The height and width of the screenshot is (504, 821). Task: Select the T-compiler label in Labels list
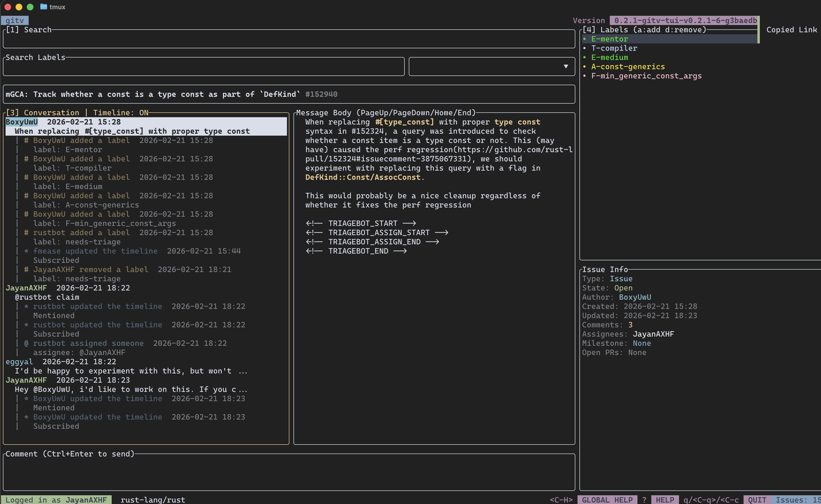[614, 48]
